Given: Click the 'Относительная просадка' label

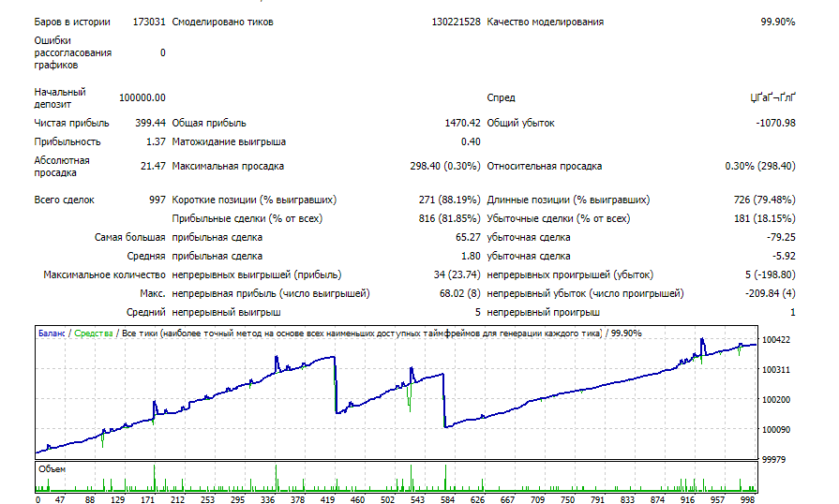Looking at the screenshot, I should pyautogui.click(x=545, y=166).
